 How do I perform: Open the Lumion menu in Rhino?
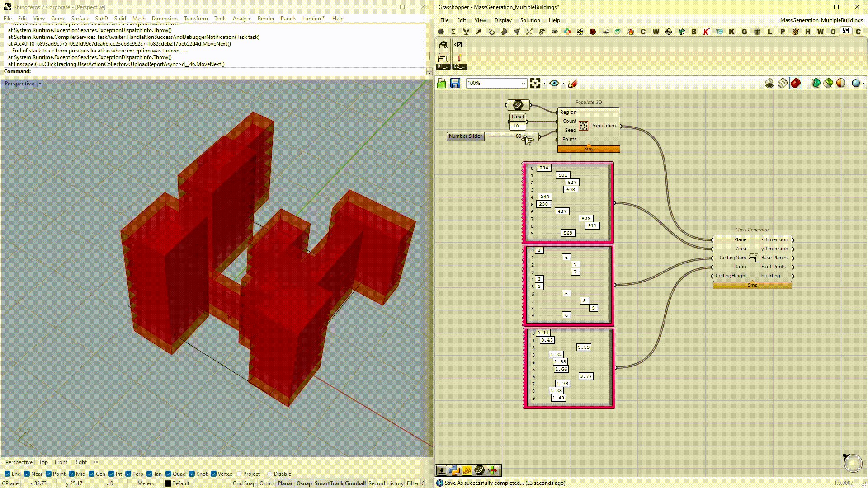coord(314,19)
